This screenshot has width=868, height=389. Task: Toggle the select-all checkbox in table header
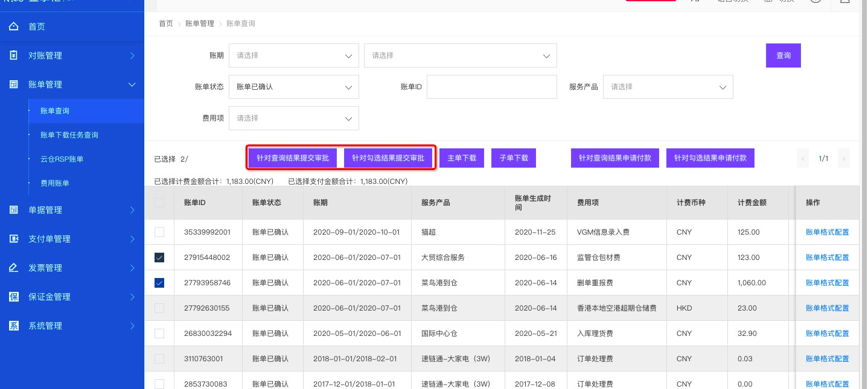pos(159,203)
